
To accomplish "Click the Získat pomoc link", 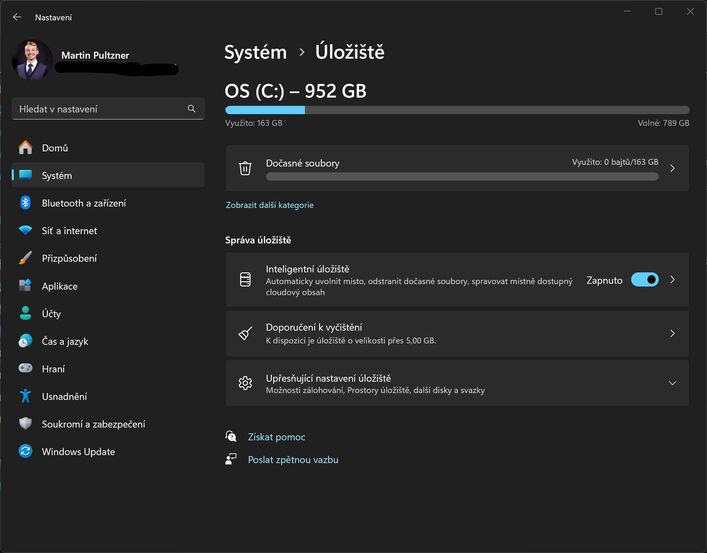I will point(276,437).
